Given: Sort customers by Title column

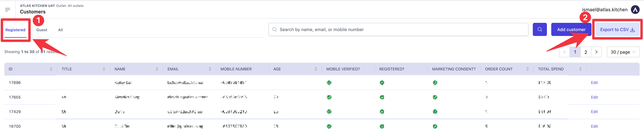Looking at the screenshot, I should pos(104,69).
